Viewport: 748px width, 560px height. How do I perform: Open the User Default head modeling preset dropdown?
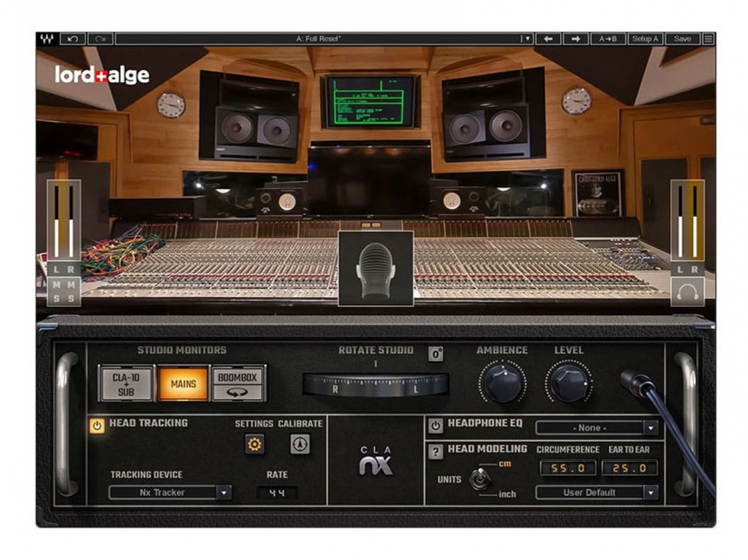597,493
